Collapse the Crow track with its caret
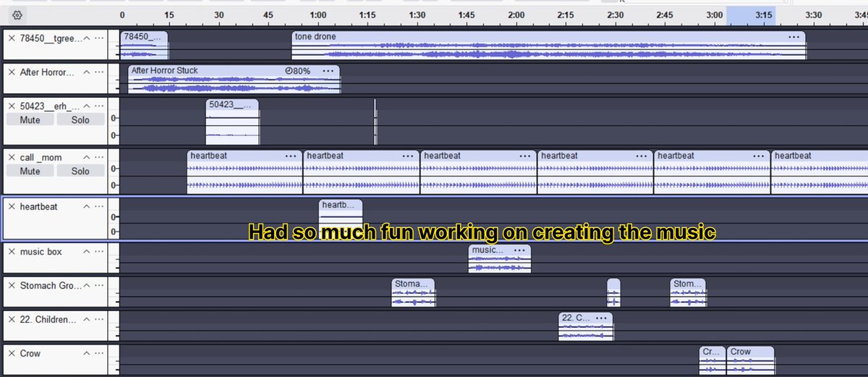The image size is (868, 377). (x=87, y=354)
